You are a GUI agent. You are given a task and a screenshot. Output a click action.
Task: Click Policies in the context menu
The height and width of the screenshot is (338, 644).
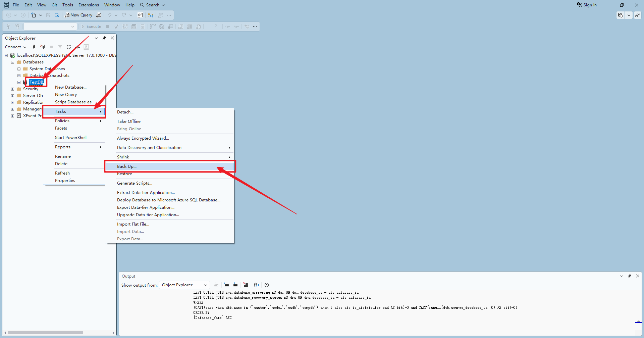tap(74, 121)
